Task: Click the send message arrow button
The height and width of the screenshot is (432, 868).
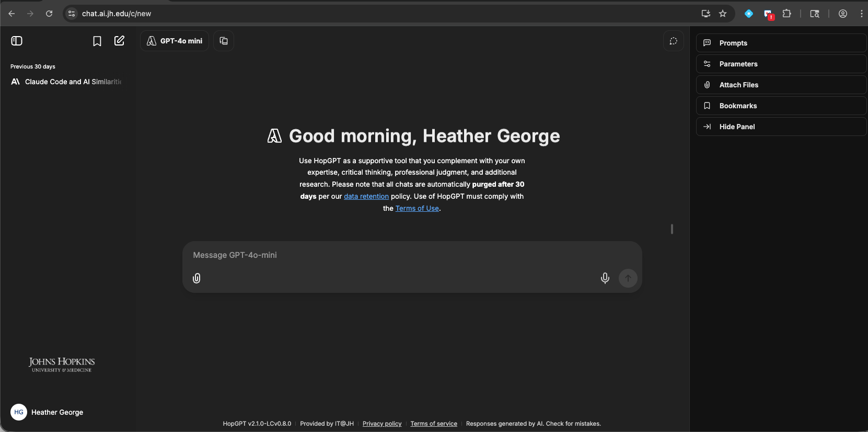Action: [628, 278]
